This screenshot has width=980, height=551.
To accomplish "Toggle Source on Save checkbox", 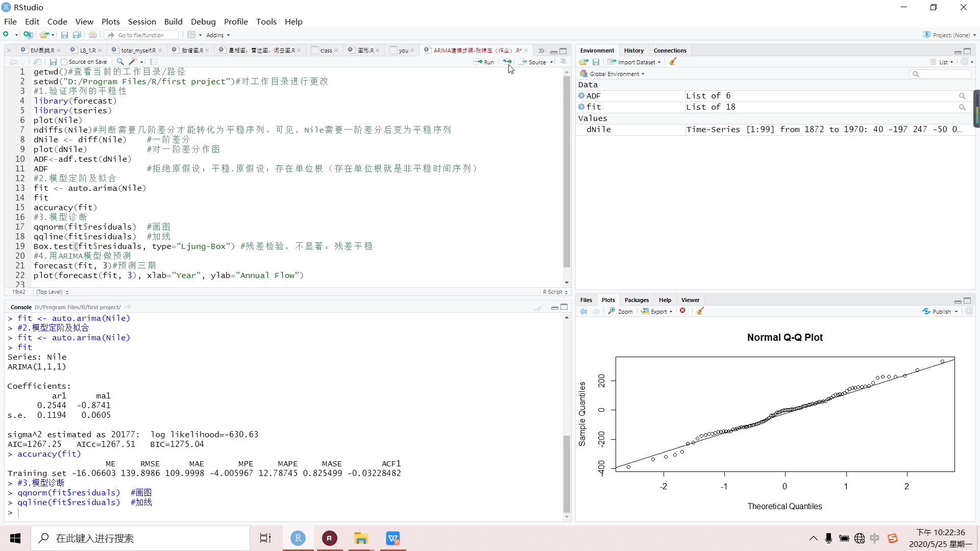I will coord(63,61).
